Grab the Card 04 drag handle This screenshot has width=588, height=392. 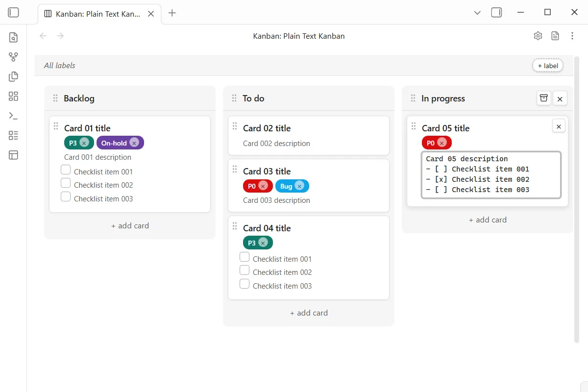coord(235,226)
